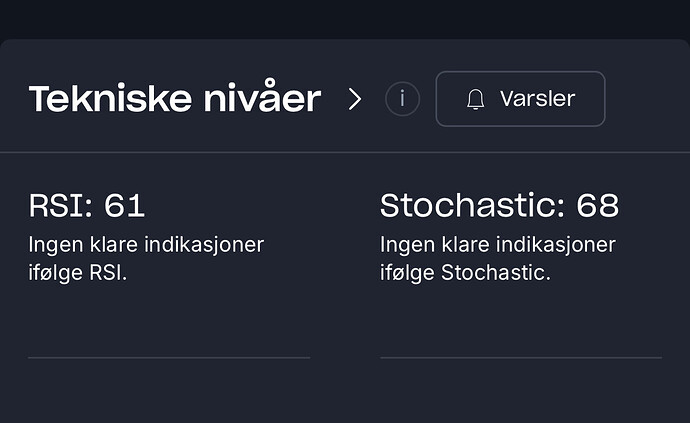The width and height of the screenshot is (690, 423).
Task: Click the RSI description 'Ingen klare indikasjoner'
Action: 146,245
